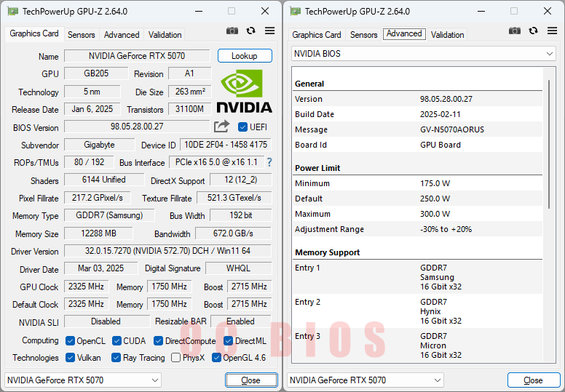The width and height of the screenshot is (565, 392).
Task: Switch to Validation tab in left window
Action: tap(165, 35)
